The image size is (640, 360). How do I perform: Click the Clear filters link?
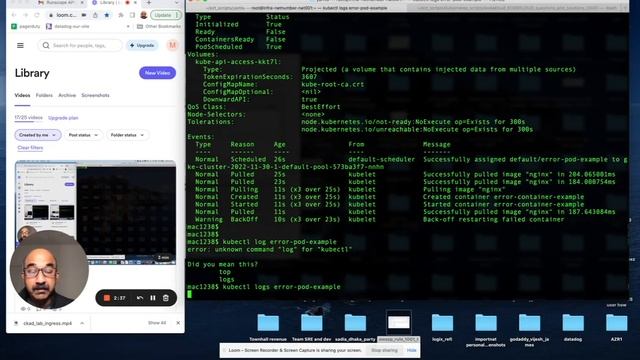[30, 148]
